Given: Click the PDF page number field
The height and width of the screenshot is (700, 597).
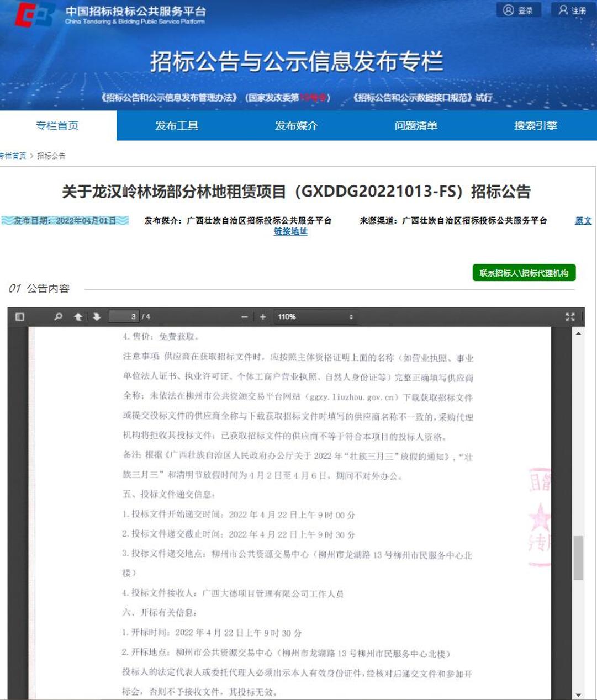Looking at the screenshot, I should (x=124, y=316).
